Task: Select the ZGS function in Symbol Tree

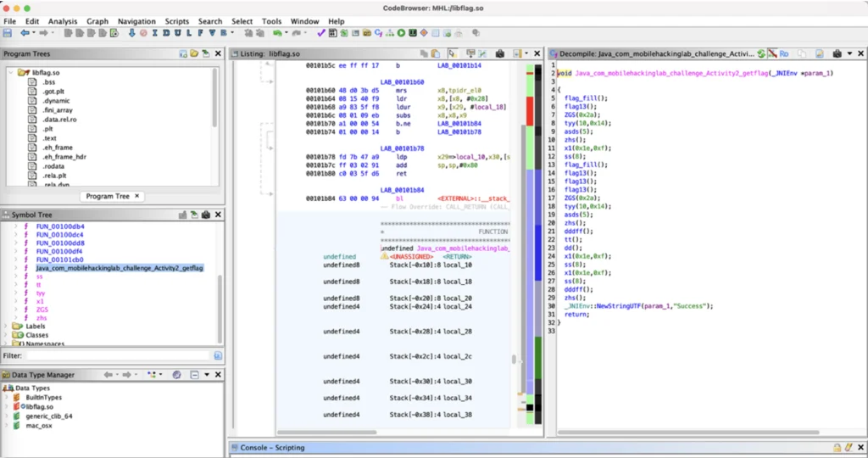Action: pos(42,310)
